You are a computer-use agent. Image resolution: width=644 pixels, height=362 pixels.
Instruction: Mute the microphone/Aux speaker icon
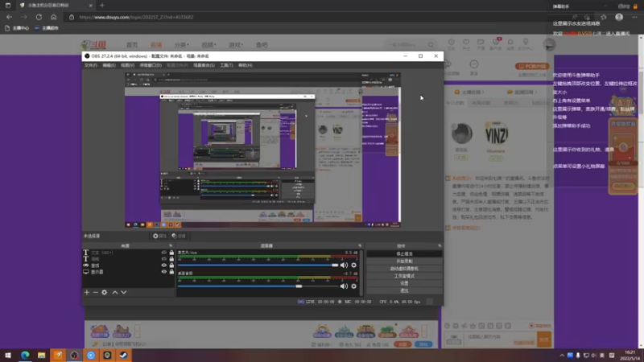pyautogui.click(x=344, y=265)
